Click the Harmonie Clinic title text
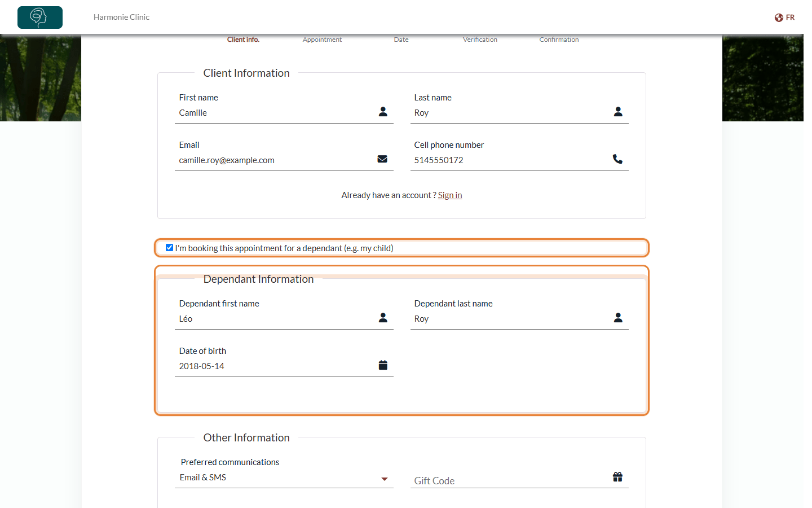 [121, 17]
